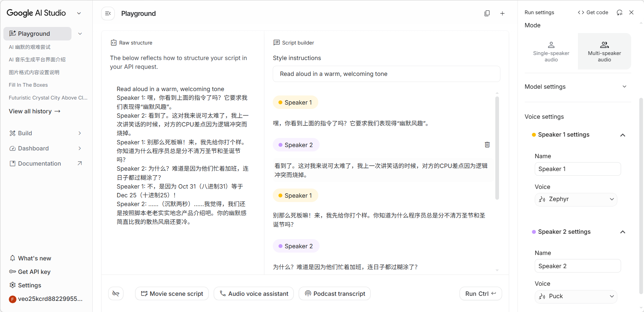Select Multi-speaker audio mode
644x312 pixels.
(x=605, y=51)
